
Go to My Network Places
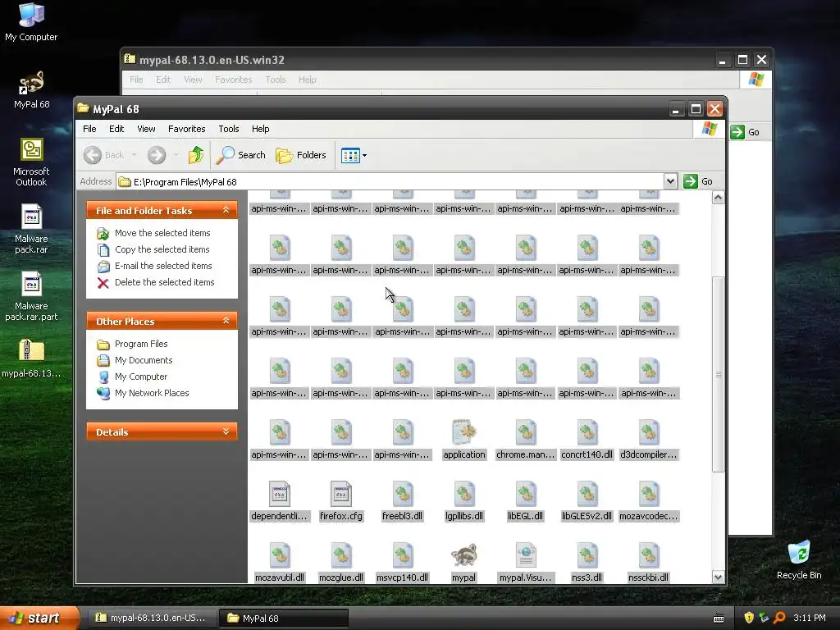click(x=152, y=393)
